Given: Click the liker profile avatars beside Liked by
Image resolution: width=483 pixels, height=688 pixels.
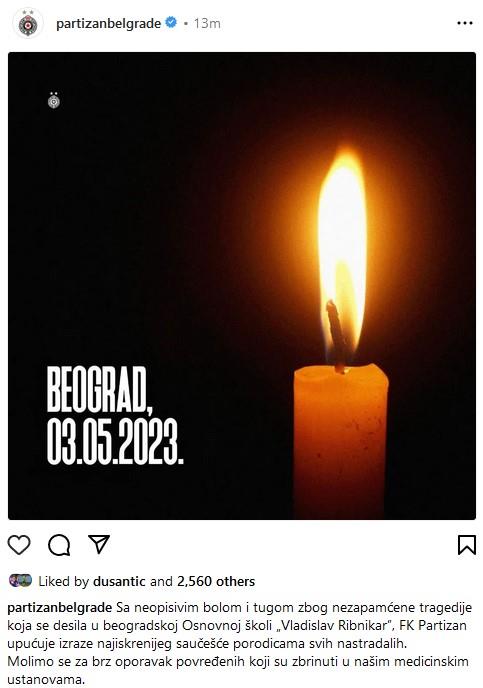Looking at the screenshot, I should point(21,580).
